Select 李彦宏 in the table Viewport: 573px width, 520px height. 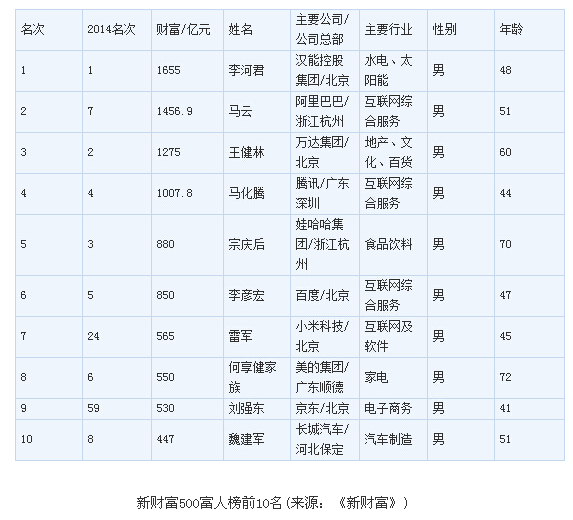[x=246, y=296]
